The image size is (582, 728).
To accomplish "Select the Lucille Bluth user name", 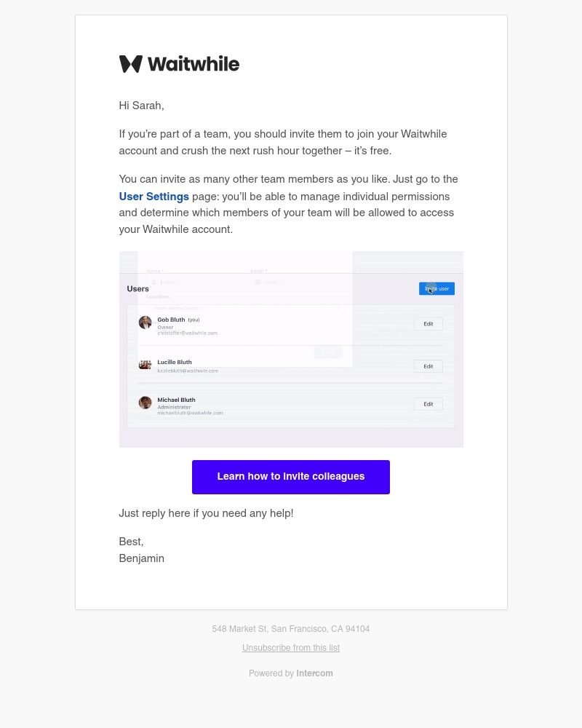I will click(175, 362).
